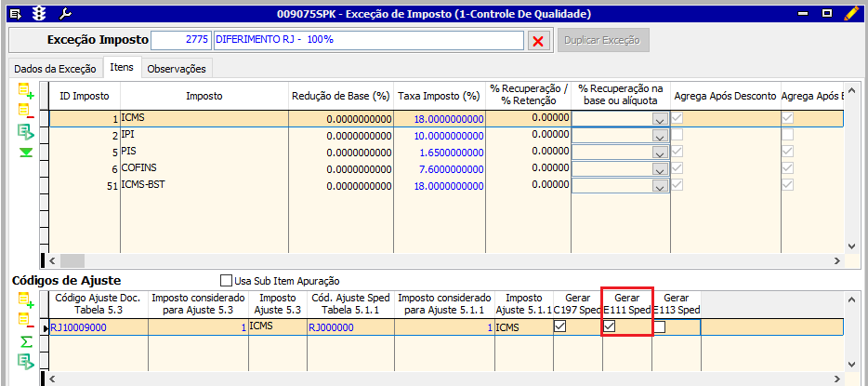Click the Redução de Base (%) column header
The image size is (868, 386).
[x=341, y=97]
